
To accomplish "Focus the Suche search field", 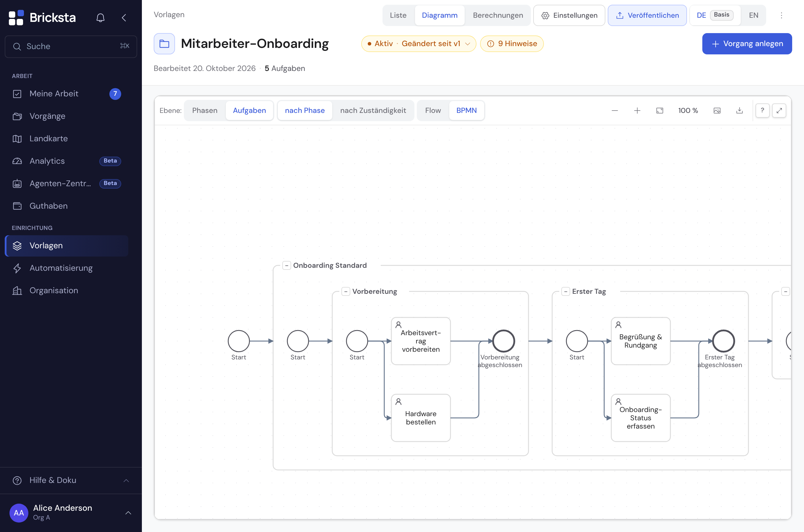I will point(71,46).
